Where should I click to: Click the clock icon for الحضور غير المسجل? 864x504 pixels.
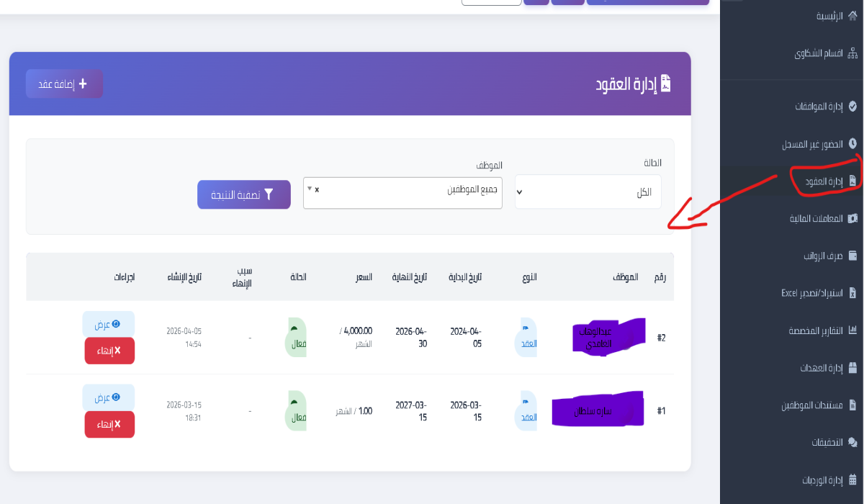(x=852, y=144)
